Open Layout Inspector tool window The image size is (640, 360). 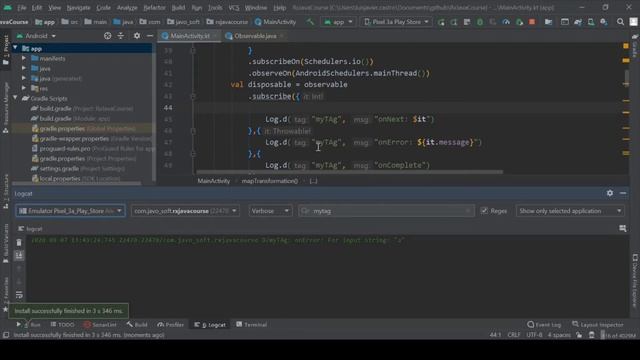pyautogui.click(x=598, y=325)
